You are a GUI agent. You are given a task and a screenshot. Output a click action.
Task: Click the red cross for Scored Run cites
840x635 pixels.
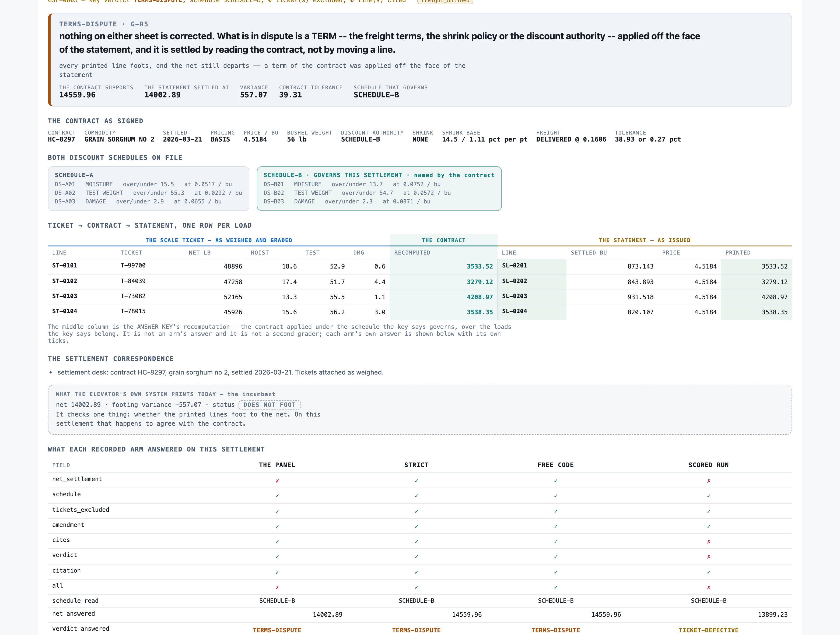pos(708,542)
